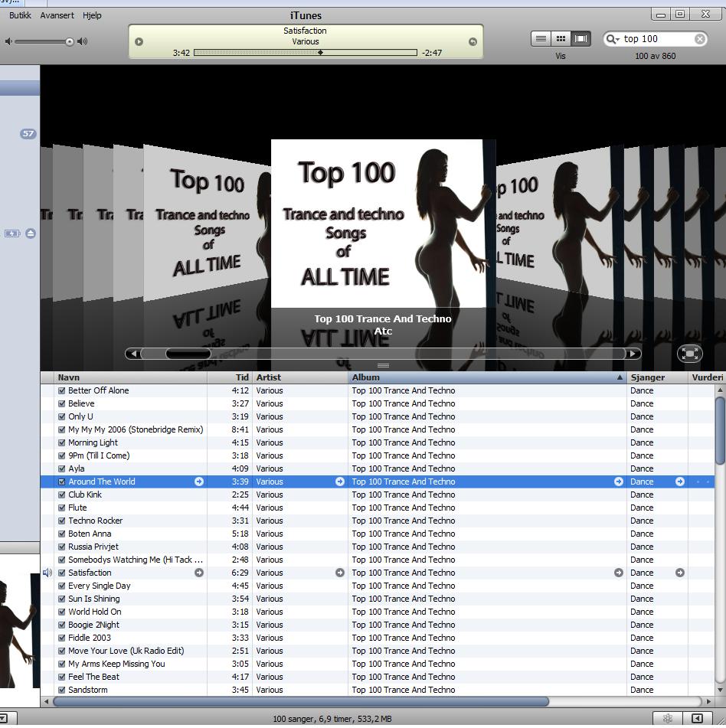Open the Avansert menu
The height and width of the screenshot is (728, 726).
click(57, 15)
